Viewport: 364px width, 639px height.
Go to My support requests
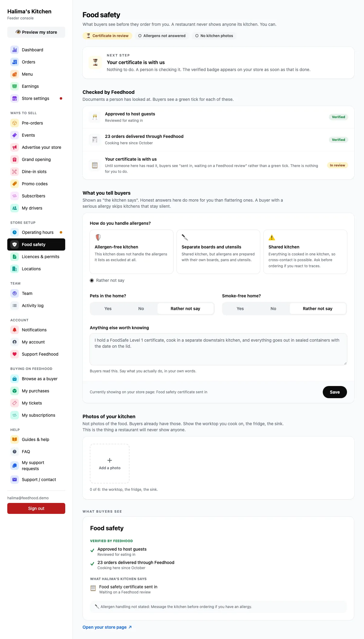pyautogui.click(x=36, y=466)
